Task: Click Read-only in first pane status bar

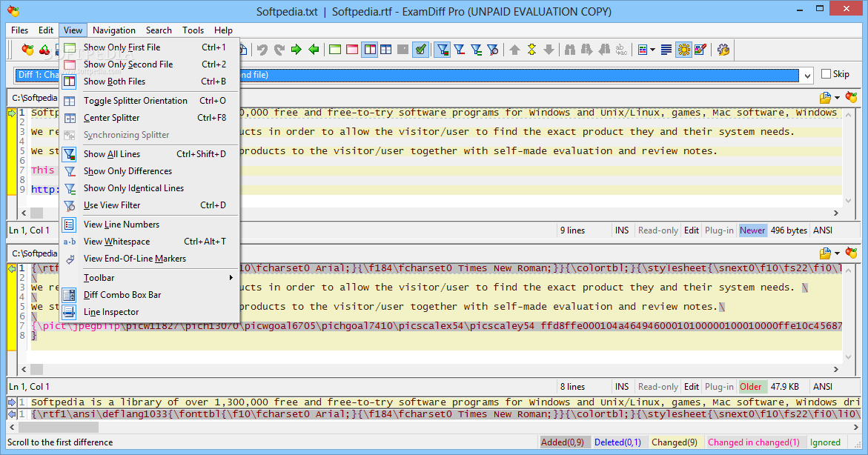Action: [x=657, y=230]
